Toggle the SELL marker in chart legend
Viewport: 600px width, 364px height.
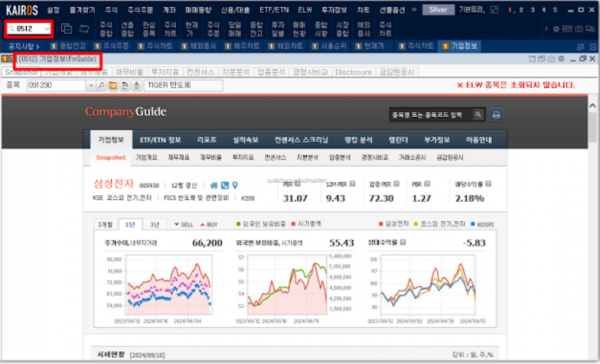click(184, 225)
